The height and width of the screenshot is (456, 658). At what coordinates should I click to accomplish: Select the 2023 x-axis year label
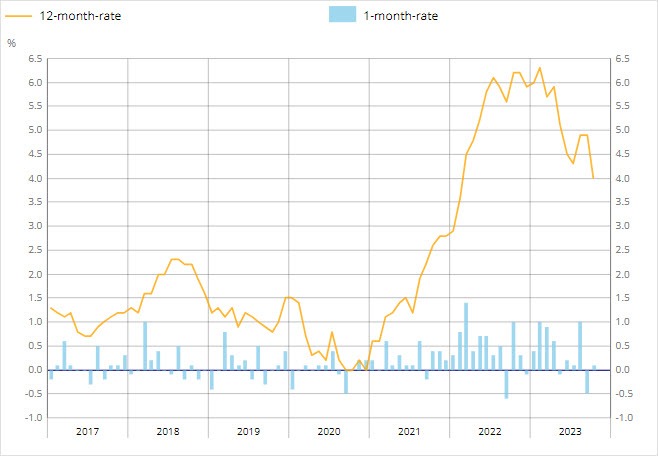click(x=570, y=431)
